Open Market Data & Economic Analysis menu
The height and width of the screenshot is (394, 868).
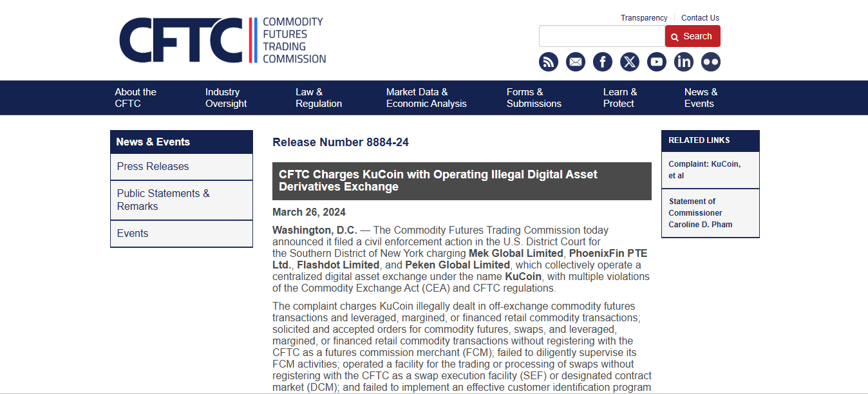coord(426,98)
